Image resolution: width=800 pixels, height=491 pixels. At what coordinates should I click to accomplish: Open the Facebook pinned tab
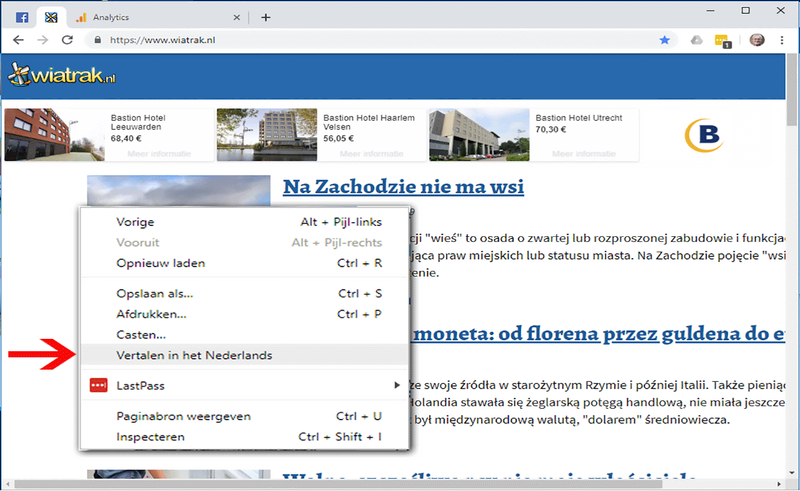pos(21,17)
